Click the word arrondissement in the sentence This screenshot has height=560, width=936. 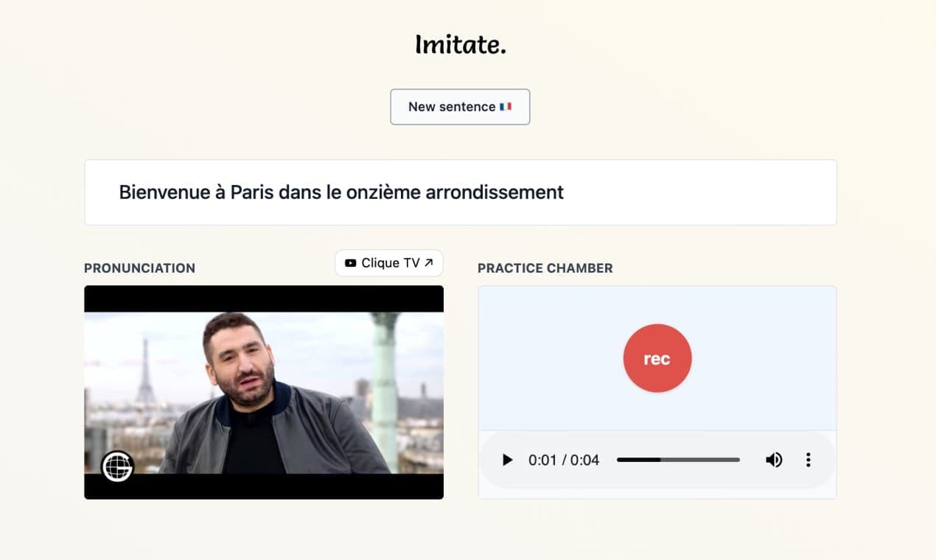(x=504, y=192)
